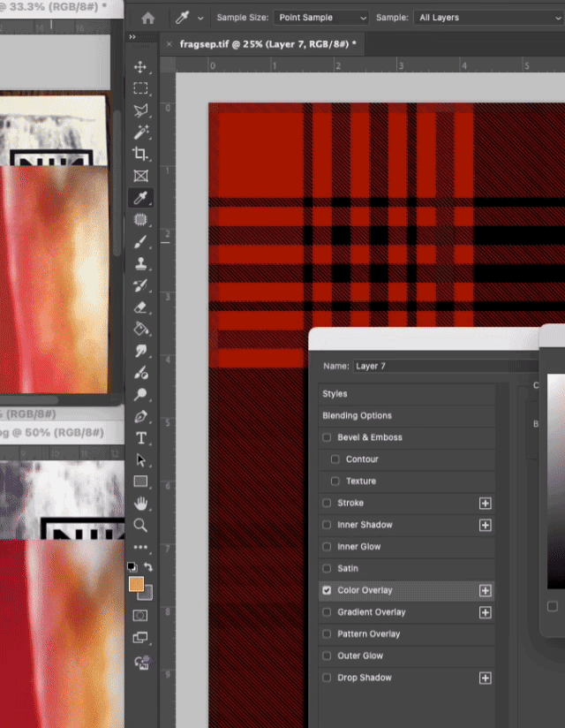Viewport: 565px width, 728px height.
Task: Select the Clone Stamp tool
Action: pyautogui.click(x=140, y=263)
